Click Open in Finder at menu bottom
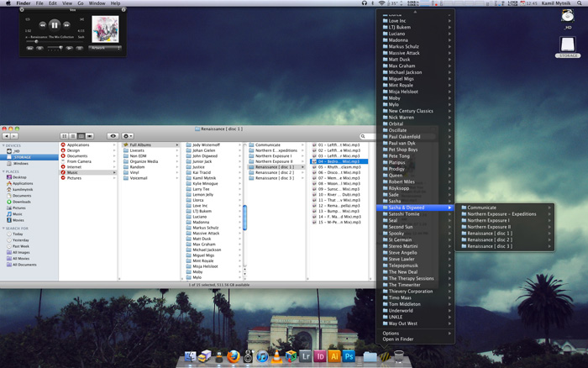 [x=399, y=339]
